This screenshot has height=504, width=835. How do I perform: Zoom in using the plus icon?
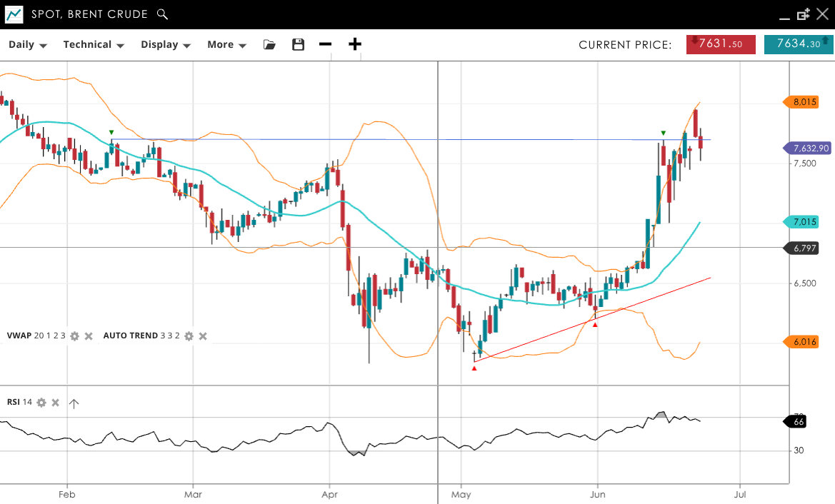[x=355, y=44]
